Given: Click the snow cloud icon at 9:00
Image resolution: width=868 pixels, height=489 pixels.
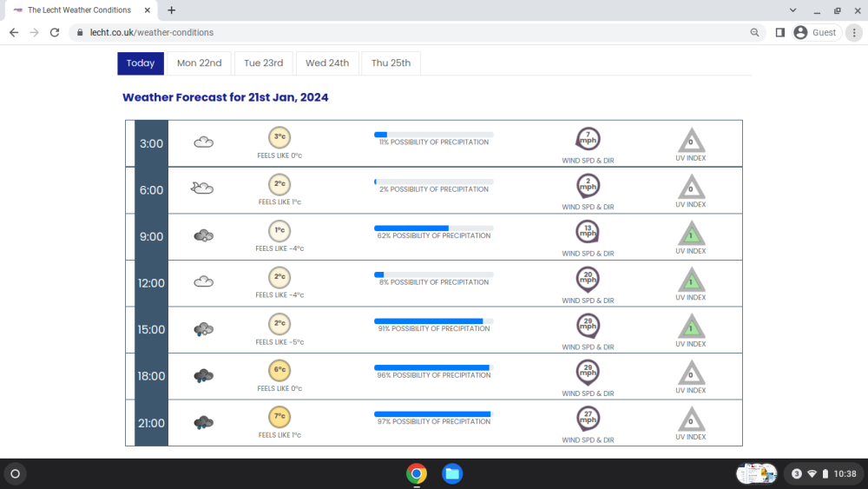Looking at the screenshot, I should (204, 236).
